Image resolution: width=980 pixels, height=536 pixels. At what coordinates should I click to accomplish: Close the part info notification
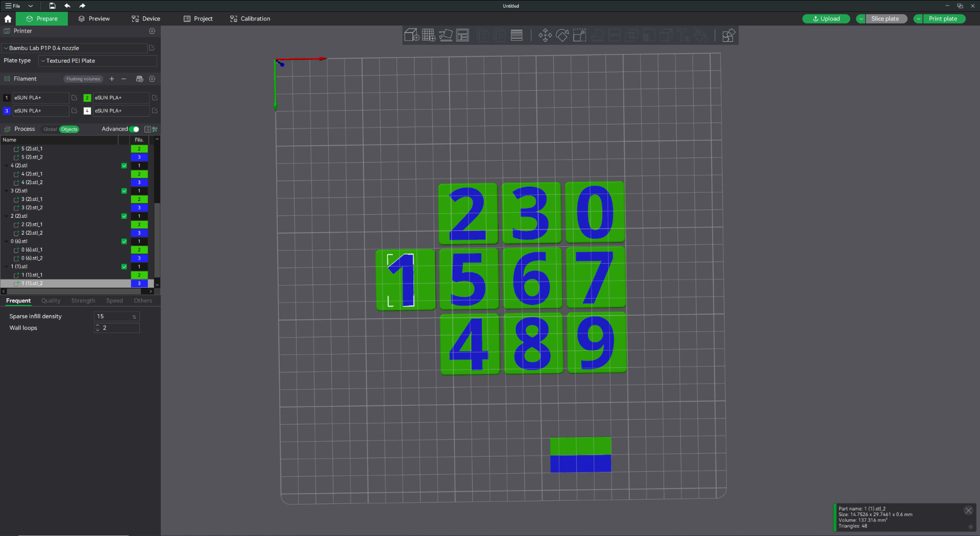(x=968, y=511)
